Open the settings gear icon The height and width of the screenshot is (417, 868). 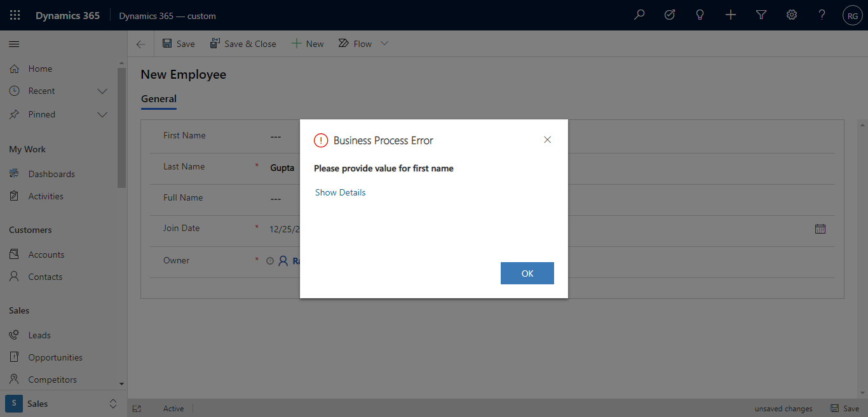(791, 14)
